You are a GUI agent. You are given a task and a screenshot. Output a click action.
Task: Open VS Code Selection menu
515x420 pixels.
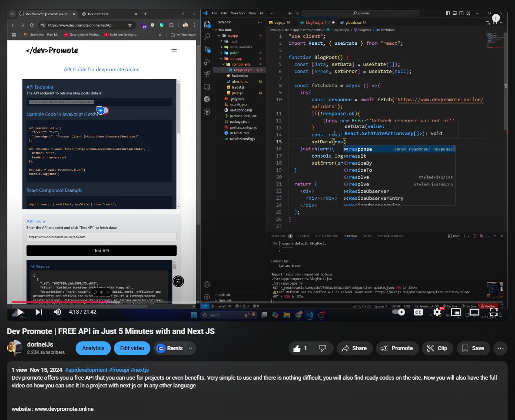click(238, 13)
